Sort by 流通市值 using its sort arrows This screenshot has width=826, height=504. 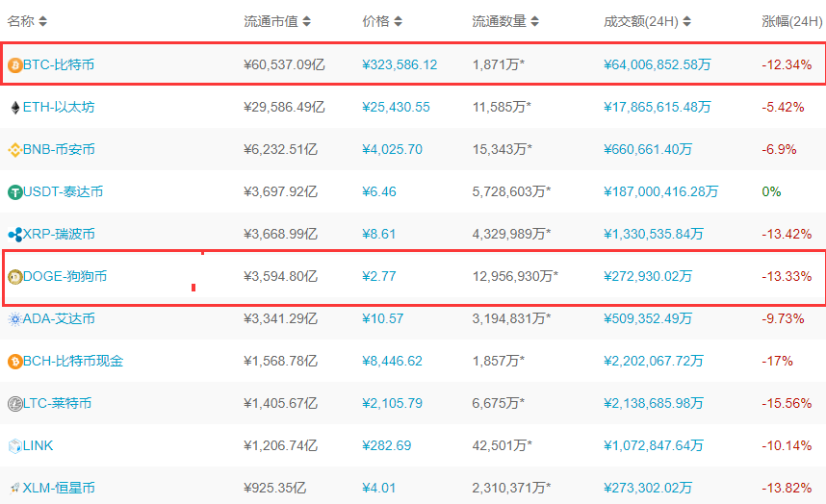[306, 21]
